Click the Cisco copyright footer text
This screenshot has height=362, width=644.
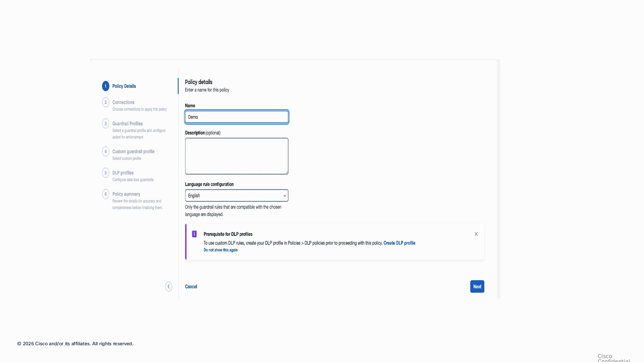pos(75,344)
